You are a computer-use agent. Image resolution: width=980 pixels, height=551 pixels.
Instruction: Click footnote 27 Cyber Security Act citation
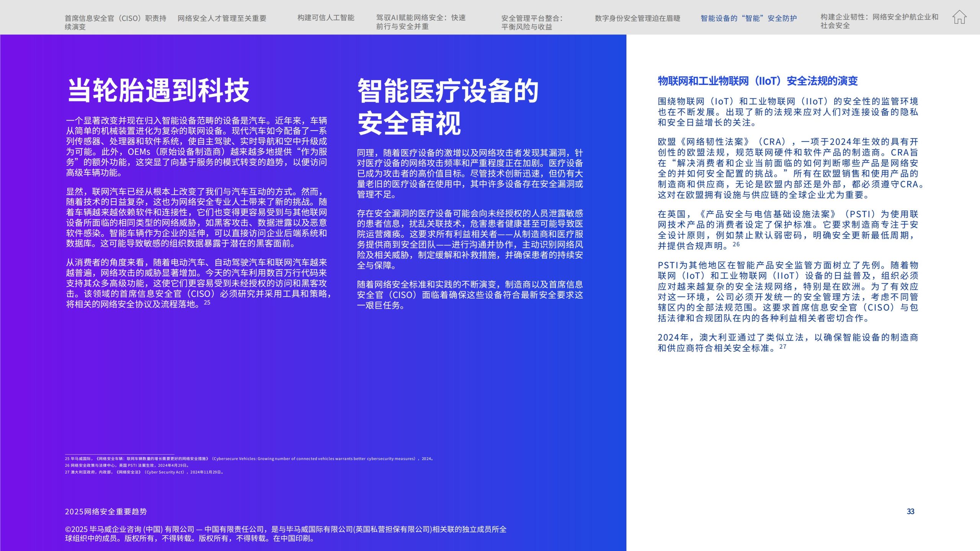coord(144,472)
